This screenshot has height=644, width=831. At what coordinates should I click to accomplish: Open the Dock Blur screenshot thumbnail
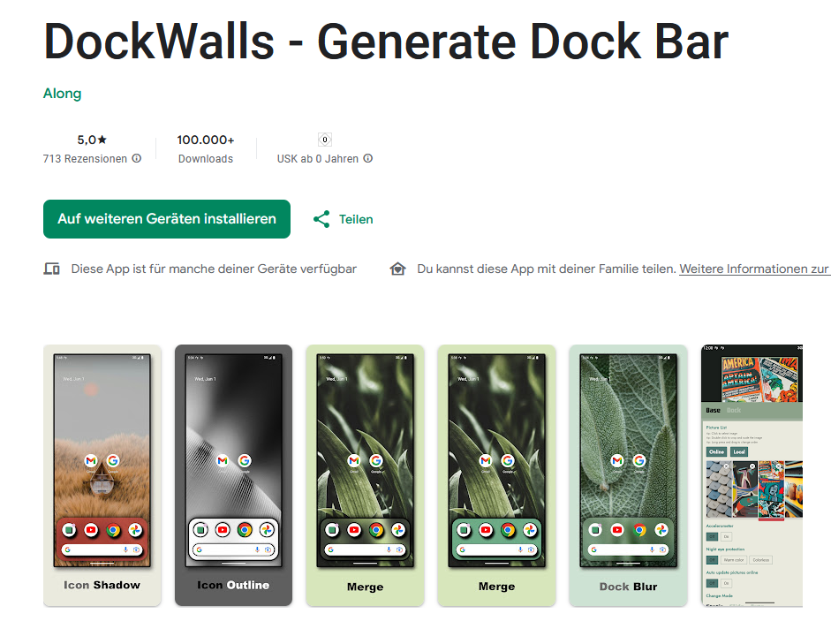pos(628,475)
